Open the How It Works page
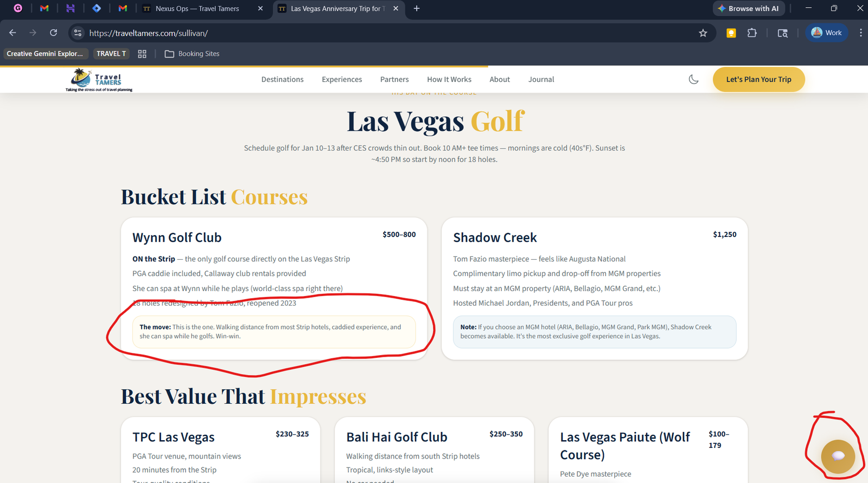This screenshot has width=868, height=483. pyautogui.click(x=449, y=79)
